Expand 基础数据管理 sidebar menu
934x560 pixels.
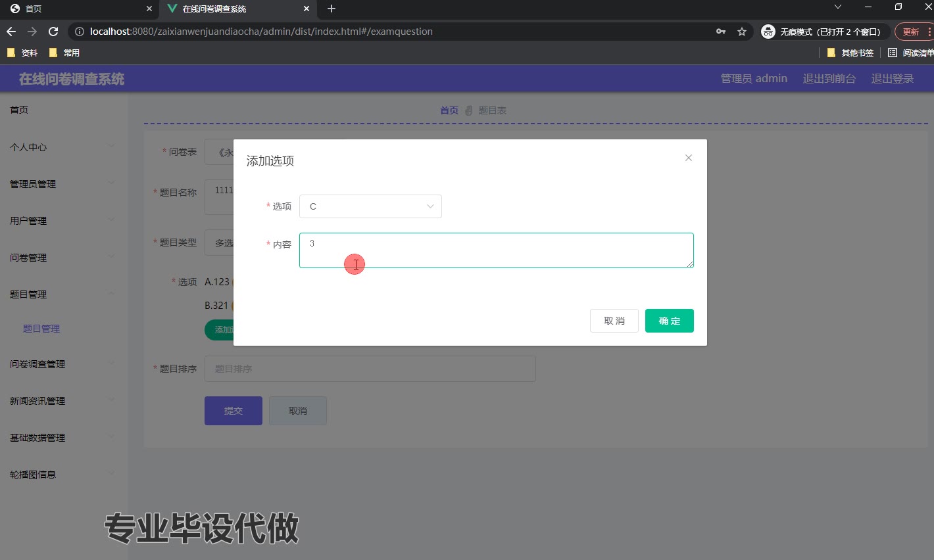(x=64, y=438)
